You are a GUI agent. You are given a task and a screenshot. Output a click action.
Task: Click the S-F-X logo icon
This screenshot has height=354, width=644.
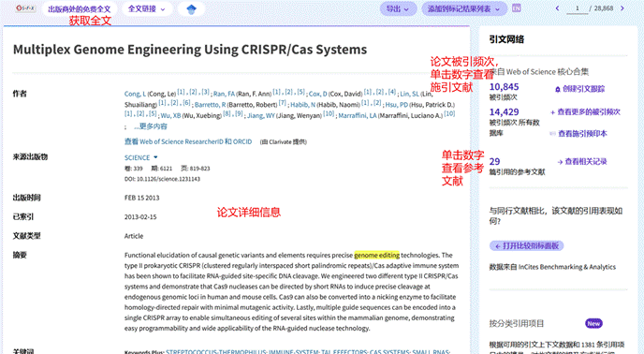click(x=24, y=8)
